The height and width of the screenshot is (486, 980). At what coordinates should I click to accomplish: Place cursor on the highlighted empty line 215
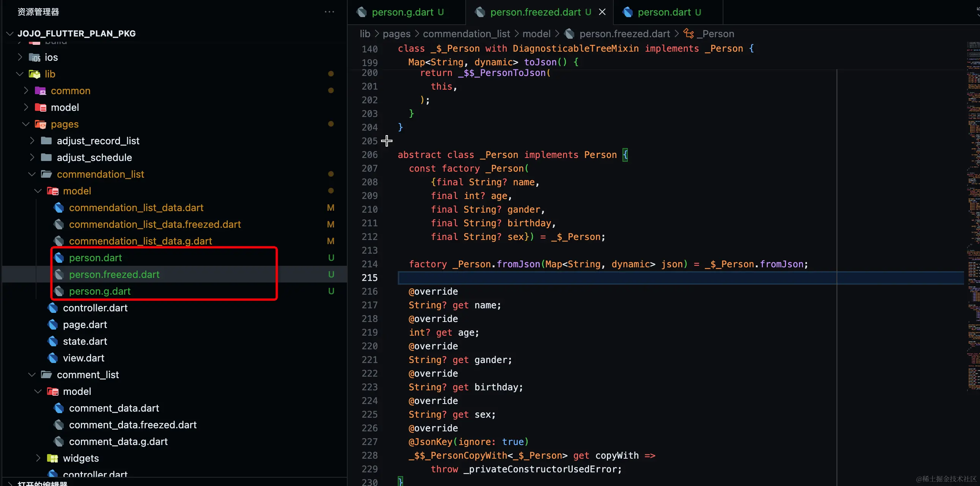(681, 278)
